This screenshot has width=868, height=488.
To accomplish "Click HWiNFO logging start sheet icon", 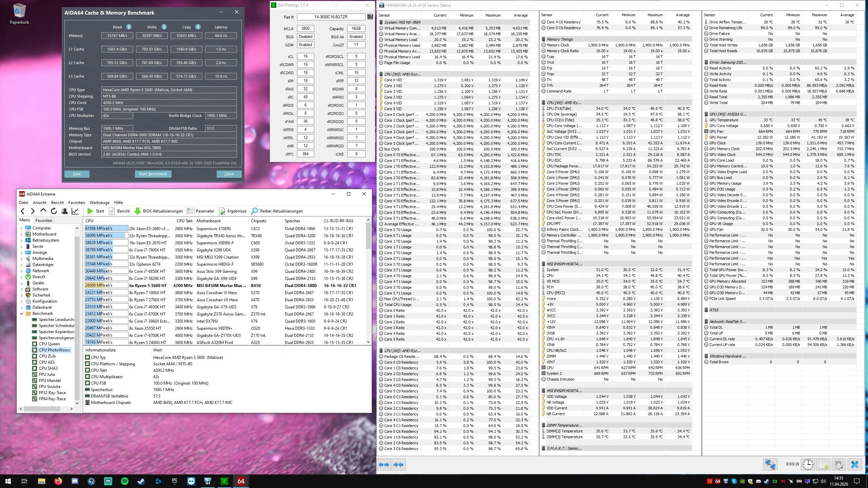I will pyautogui.click(x=824, y=464).
